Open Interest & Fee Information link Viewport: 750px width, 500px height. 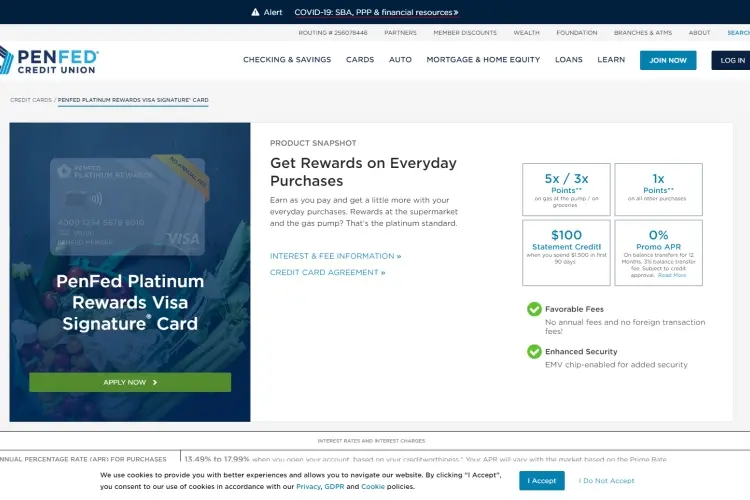pos(335,256)
